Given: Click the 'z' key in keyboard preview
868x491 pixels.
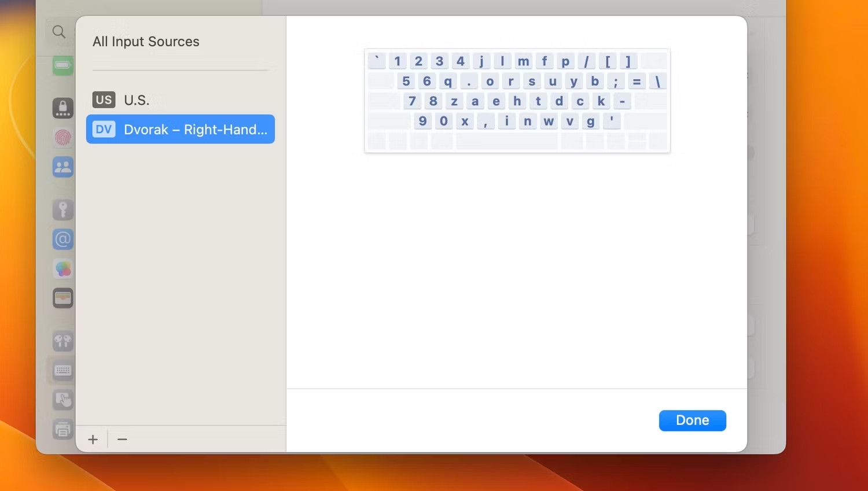Looking at the screenshot, I should [454, 101].
